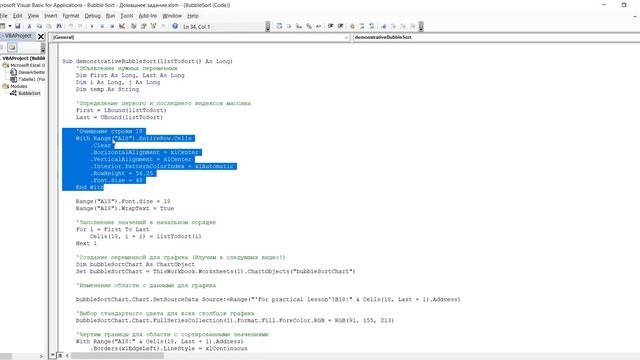Open the Window menu
The width and height of the screenshot is (640, 360).
172,16
